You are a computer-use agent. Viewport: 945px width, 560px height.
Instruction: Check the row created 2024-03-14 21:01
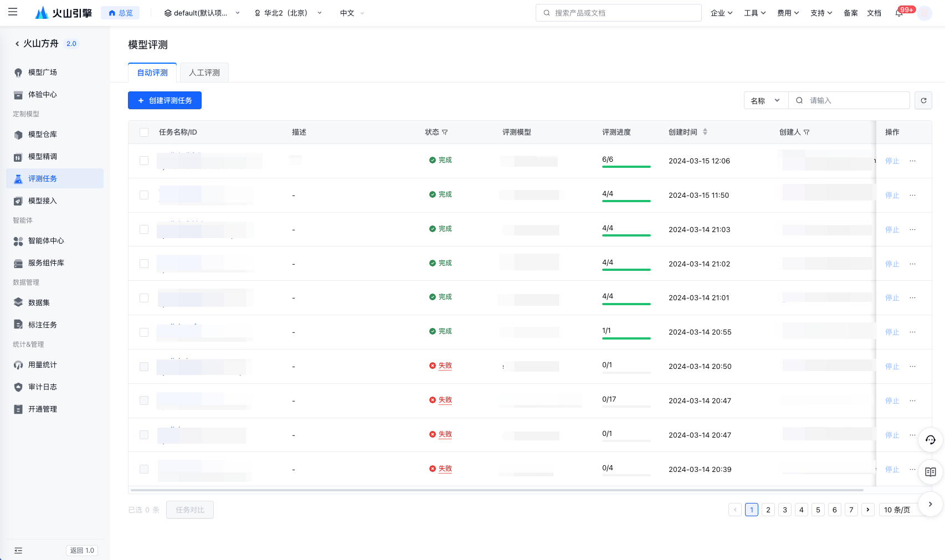[x=144, y=298]
